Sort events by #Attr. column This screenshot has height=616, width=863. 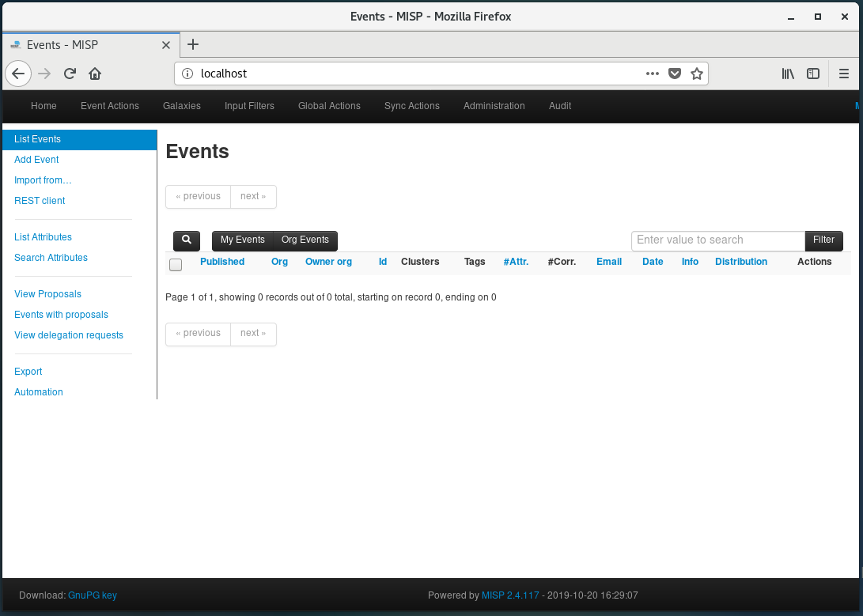click(516, 262)
